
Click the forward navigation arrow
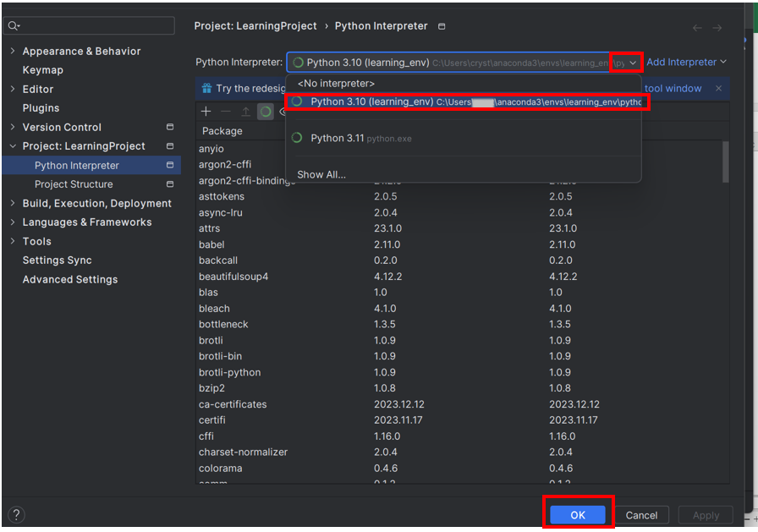pos(717,28)
